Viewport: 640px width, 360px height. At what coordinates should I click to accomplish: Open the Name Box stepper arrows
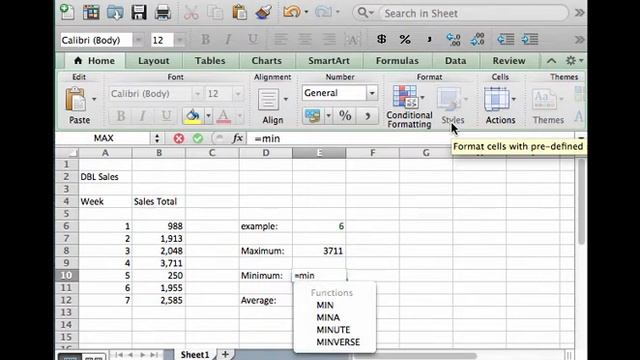(157, 138)
